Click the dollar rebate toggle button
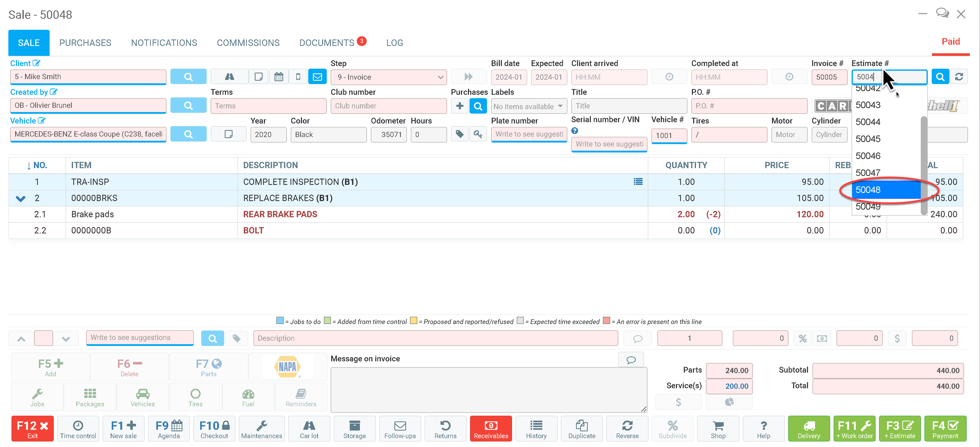The width and height of the screenshot is (980, 447). click(897, 338)
